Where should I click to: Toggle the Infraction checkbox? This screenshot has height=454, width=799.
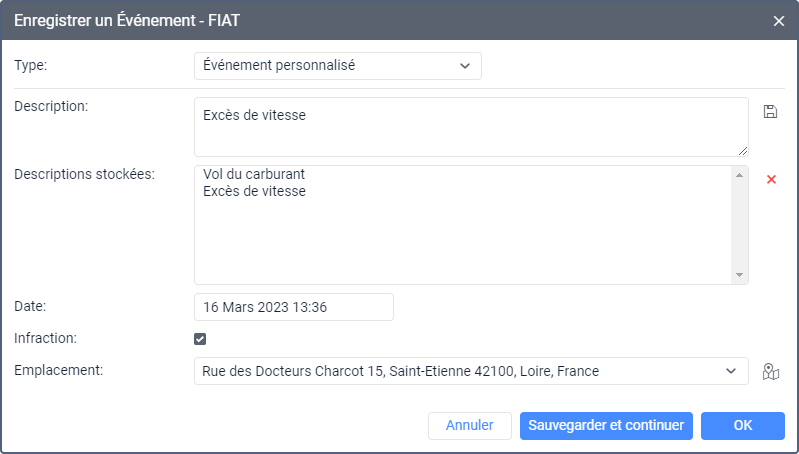pyautogui.click(x=200, y=339)
